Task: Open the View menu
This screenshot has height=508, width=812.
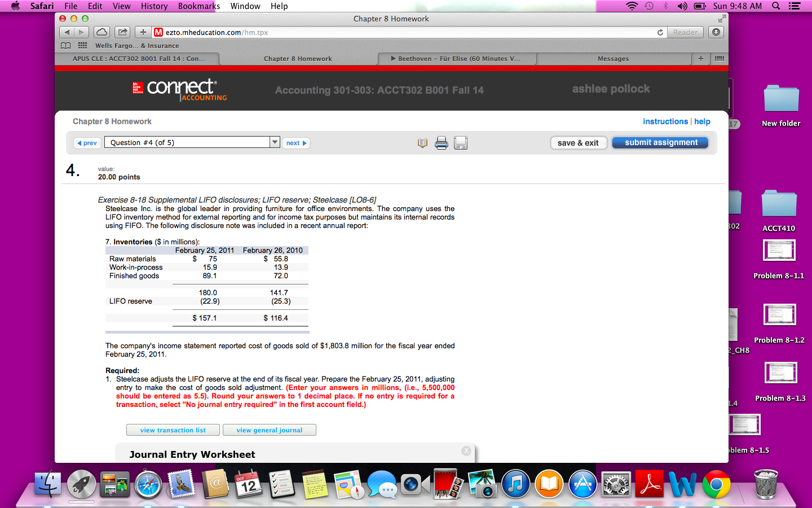Action: coord(122,6)
